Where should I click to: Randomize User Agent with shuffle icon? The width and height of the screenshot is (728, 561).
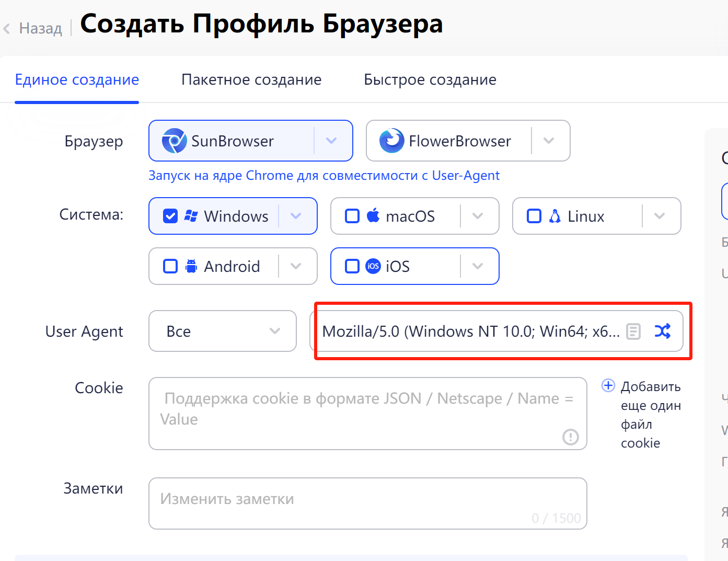[x=663, y=331]
